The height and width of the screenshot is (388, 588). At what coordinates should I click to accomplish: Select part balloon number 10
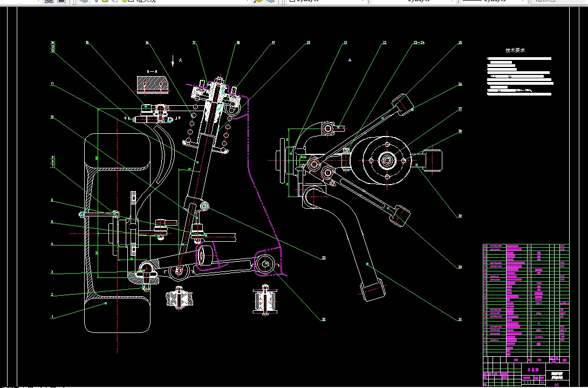point(52,117)
